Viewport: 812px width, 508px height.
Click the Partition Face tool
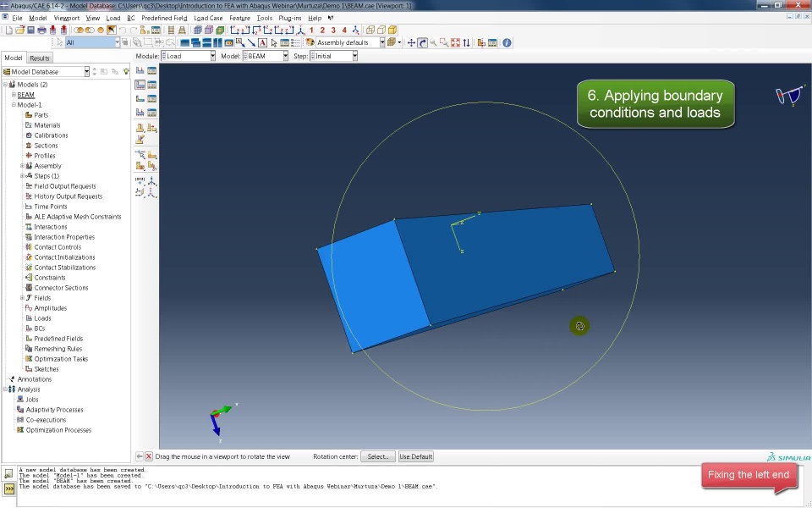[x=151, y=154]
